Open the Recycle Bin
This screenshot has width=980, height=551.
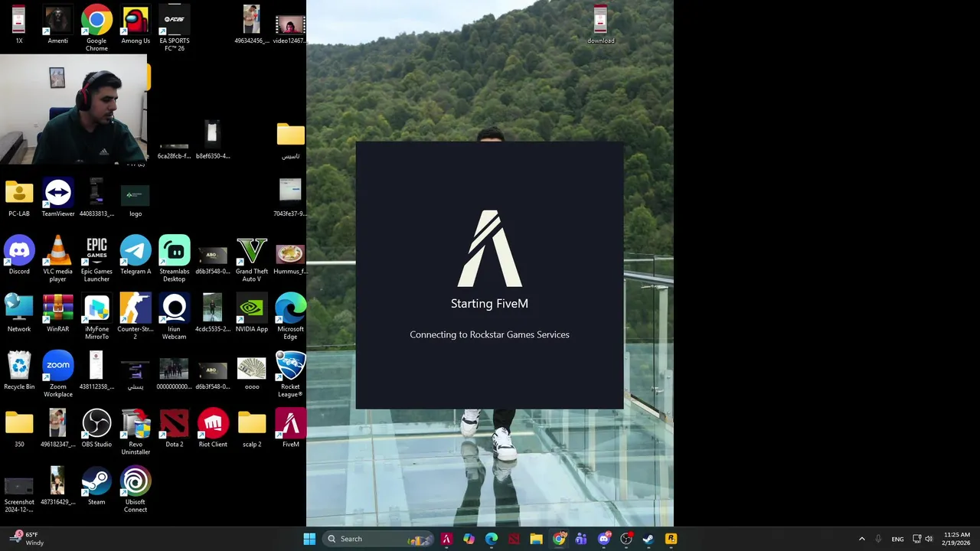[x=19, y=371]
